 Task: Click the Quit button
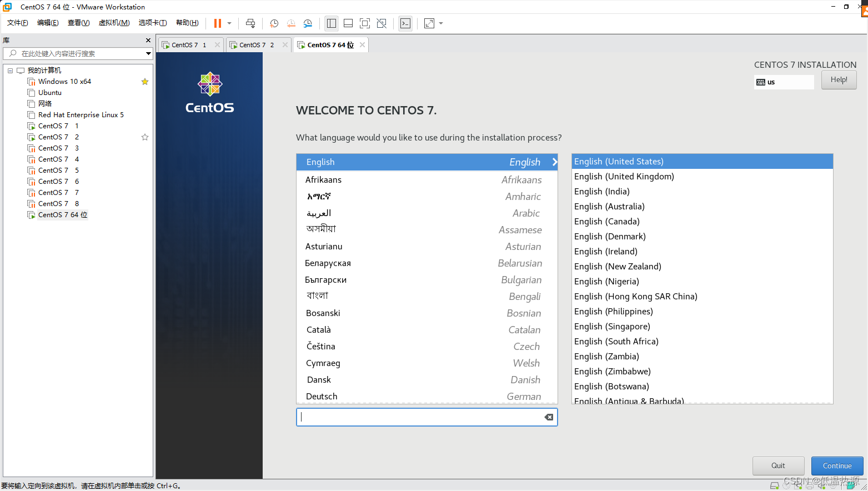[x=778, y=465]
